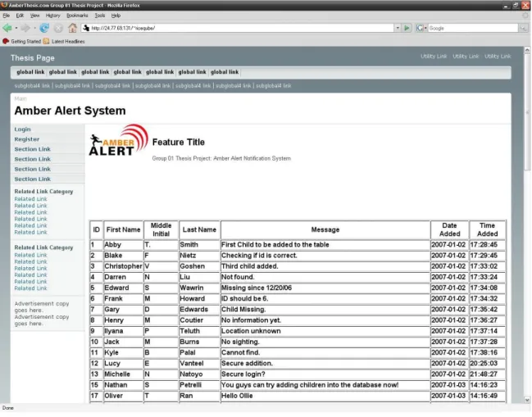Click the 'Location unknown' message cell

(325, 331)
